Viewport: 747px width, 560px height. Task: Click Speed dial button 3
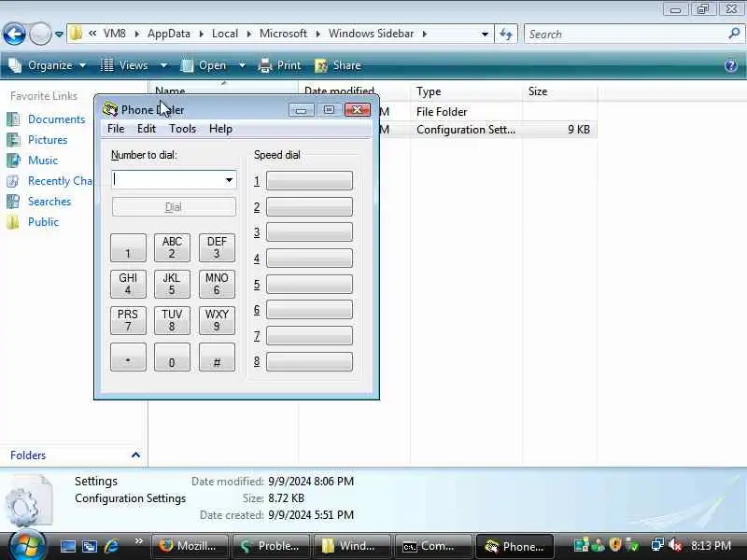coord(309,231)
